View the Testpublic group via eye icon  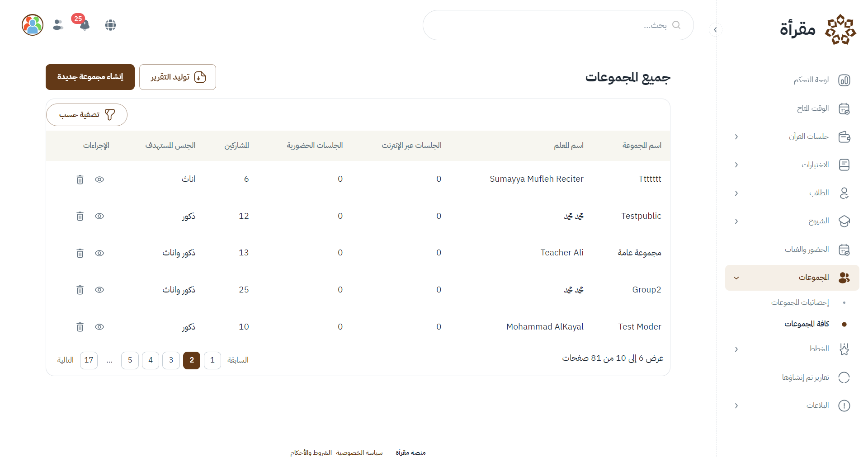(x=99, y=216)
